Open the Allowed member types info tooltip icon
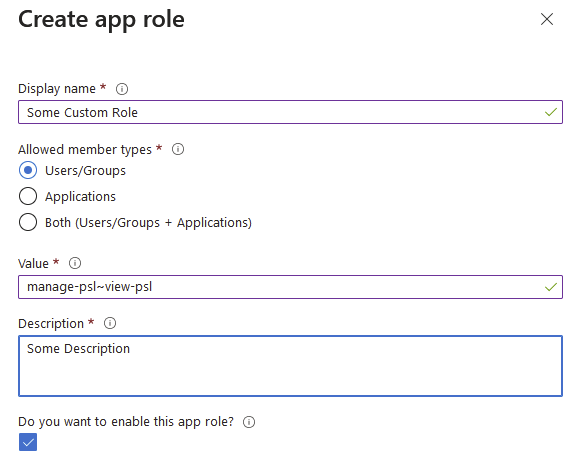 tap(178, 149)
